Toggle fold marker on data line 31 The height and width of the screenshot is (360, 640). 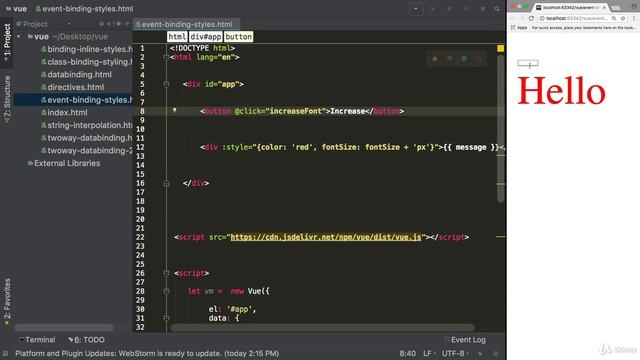click(166, 318)
